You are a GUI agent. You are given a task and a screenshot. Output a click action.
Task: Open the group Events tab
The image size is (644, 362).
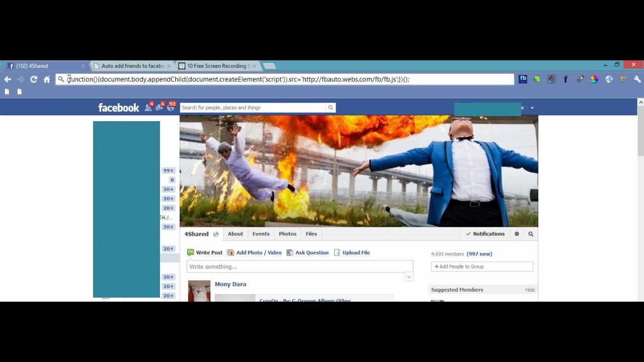(261, 234)
